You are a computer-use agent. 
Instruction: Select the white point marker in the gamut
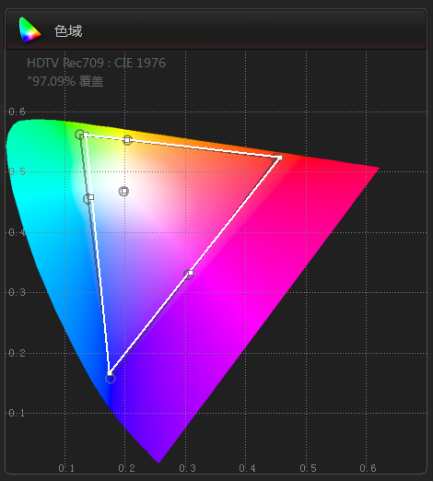click(x=124, y=191)
